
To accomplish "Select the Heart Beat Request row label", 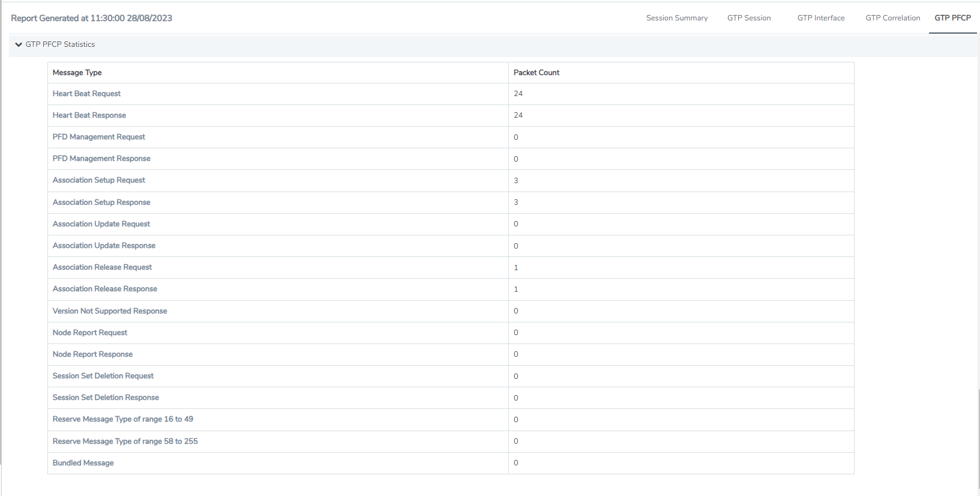I will point(86,94).
